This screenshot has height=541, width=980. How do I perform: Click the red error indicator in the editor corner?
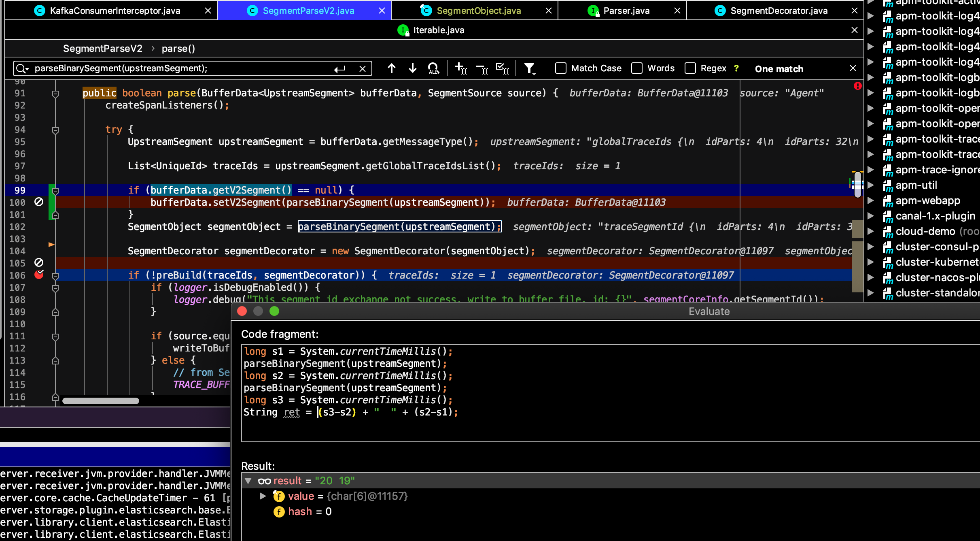pos(857,86)
